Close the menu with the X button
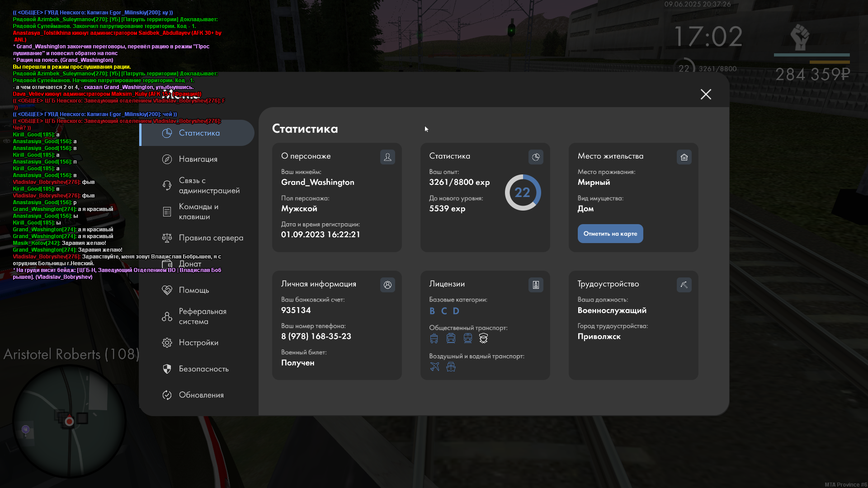Viewport: 868px width, 488px height. [706, 94]
